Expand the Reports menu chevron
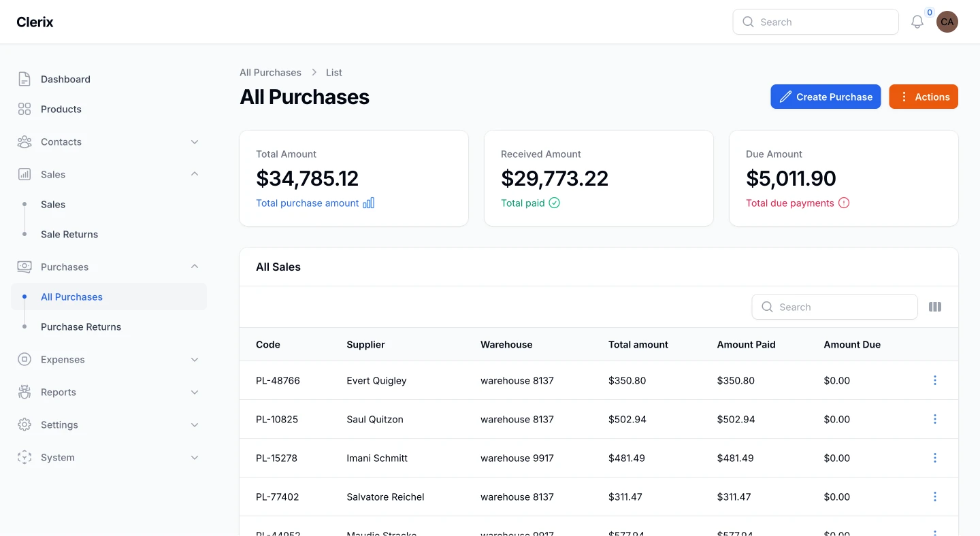 click(195, 392)
